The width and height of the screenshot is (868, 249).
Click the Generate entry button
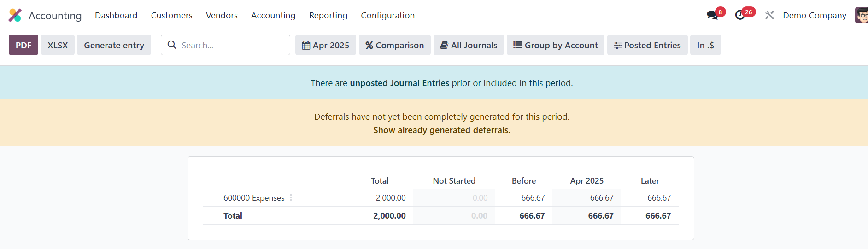pos(114,45)
